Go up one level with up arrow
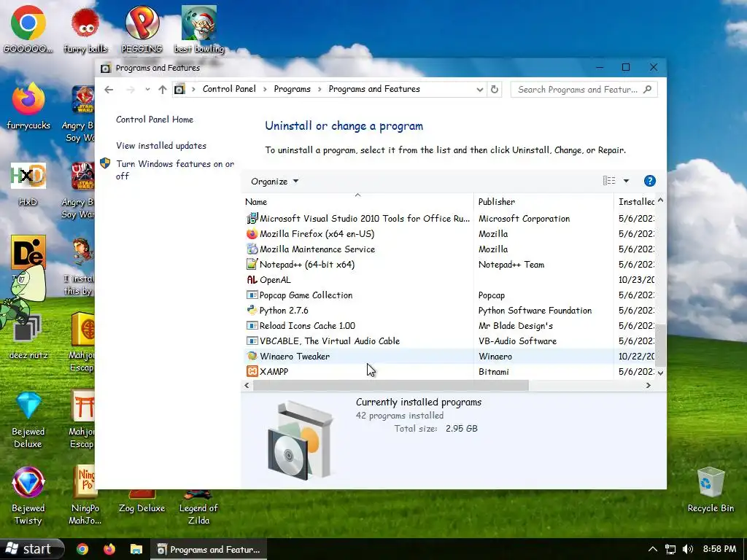This screenshot has height=560, width=747. (x=163, y=90)
